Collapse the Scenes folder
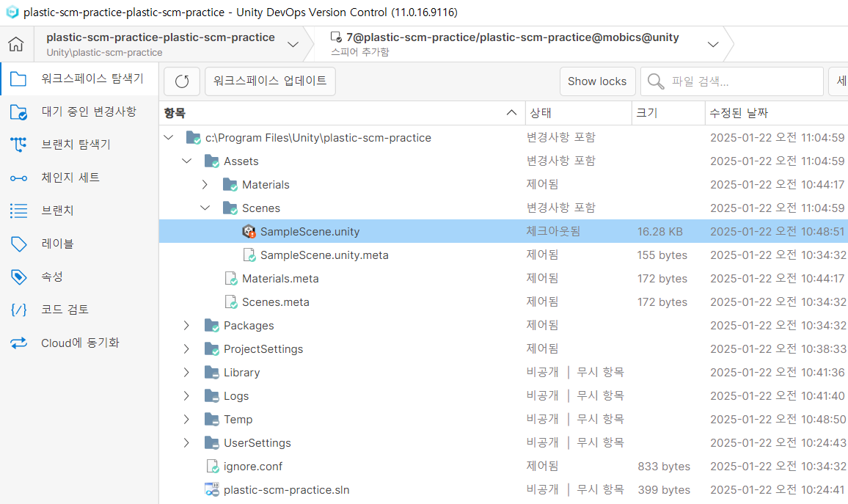This screenshot has width=848, height=504. click(x=205, y=208)
